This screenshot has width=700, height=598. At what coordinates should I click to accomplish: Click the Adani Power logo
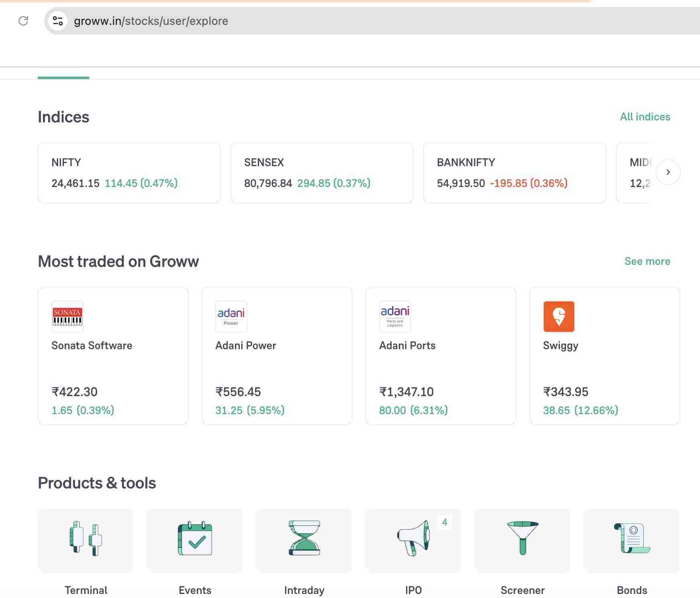click(x=231, y=317)
